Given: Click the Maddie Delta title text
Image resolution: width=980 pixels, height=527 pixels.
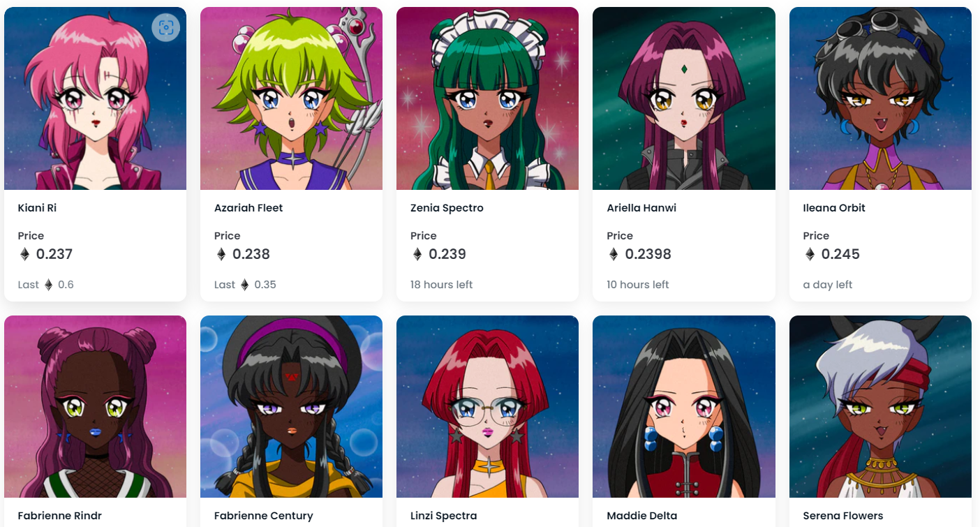Looking at the screenshot, I should pos(641,516).
